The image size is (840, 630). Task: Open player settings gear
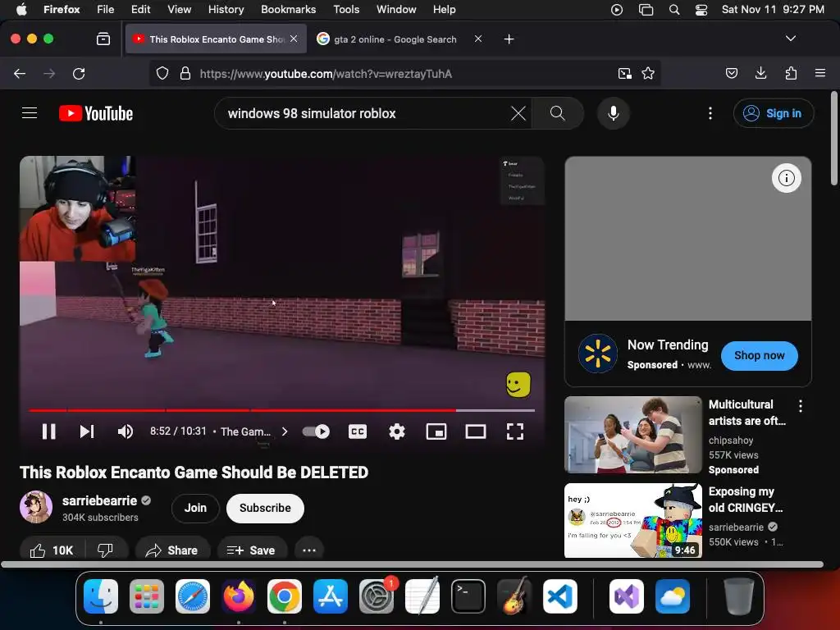(396, 431)
